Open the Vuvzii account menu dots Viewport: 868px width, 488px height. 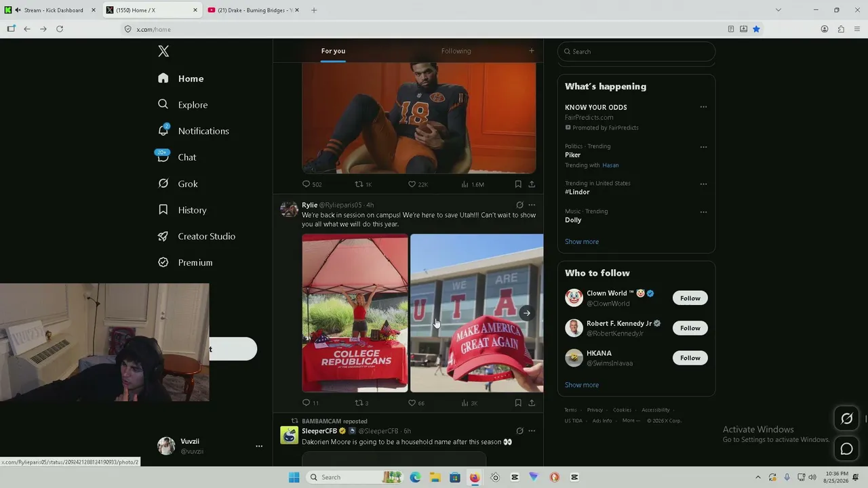(x=259, y=446)
